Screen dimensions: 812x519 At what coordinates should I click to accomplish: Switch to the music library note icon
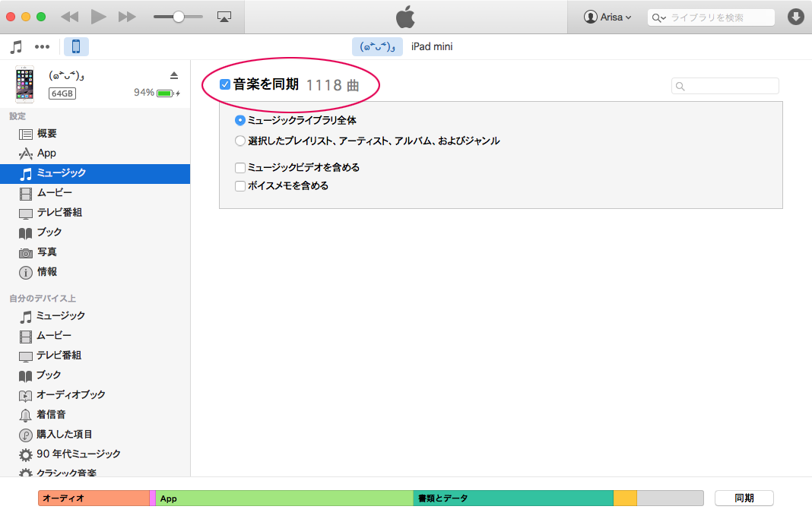click(16, 47)
